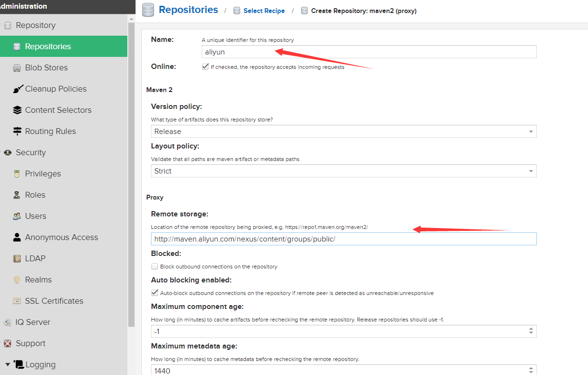Click the Users group icon
Image resolution: width=588 pixels, height=375 pixels.
17,216
